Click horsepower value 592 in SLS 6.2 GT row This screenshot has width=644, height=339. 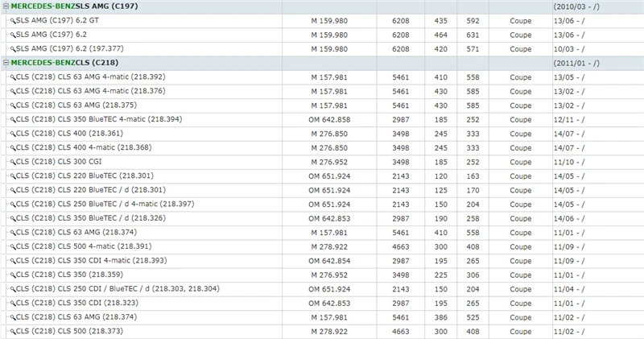(473, 21)
